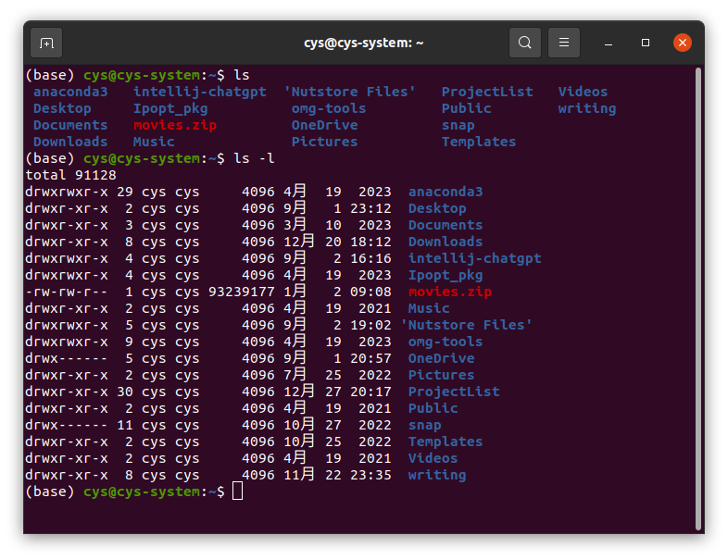The height and width of the screenshot is (560, 728).
Task: Click the intellij-chatgpt directory in long listing
Action: point(474,258)
